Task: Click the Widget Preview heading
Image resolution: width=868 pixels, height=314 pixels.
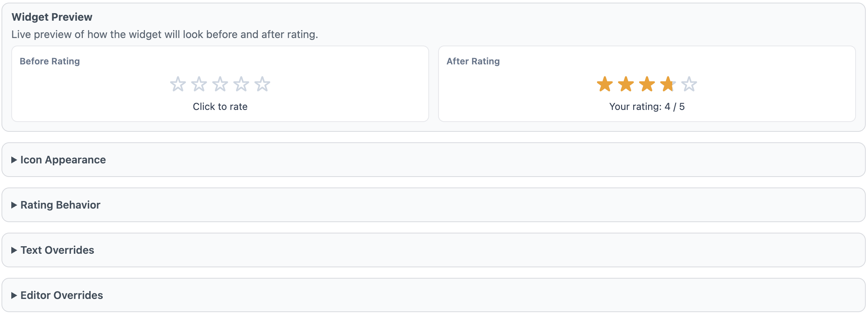Action: pos(53,17)
